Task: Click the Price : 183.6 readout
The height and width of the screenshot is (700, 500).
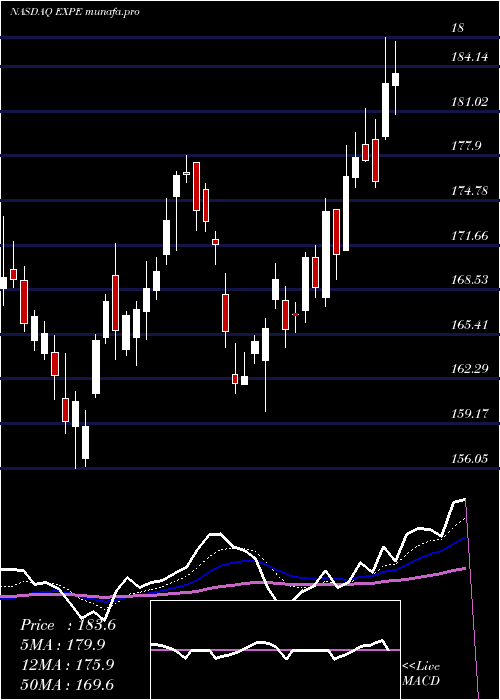Action: click(68, 625)
